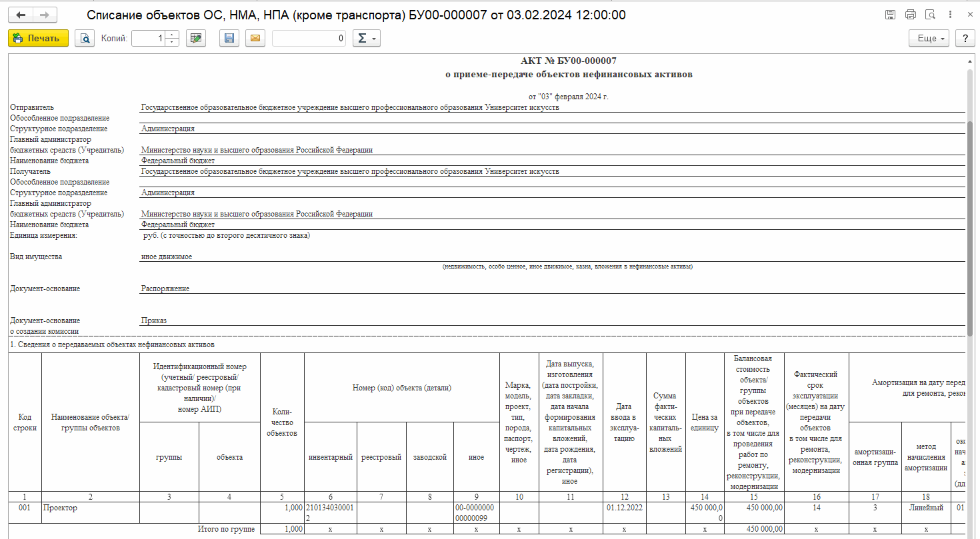Select the иное number cell 00-0000000 00000099
Screen dimensions: 980x539
tap(476, 512)
